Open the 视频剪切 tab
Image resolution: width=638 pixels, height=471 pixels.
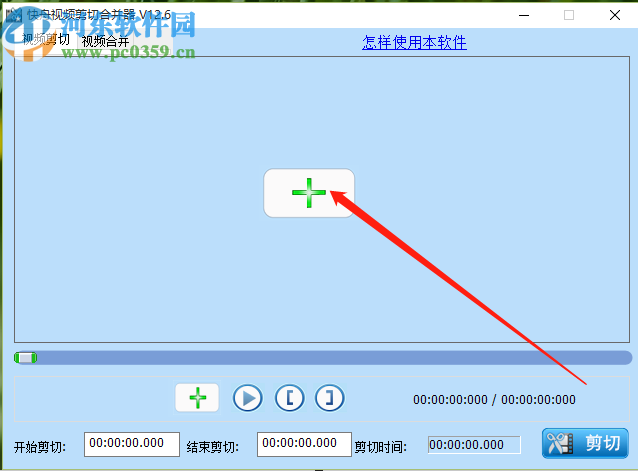pos(46,39)
